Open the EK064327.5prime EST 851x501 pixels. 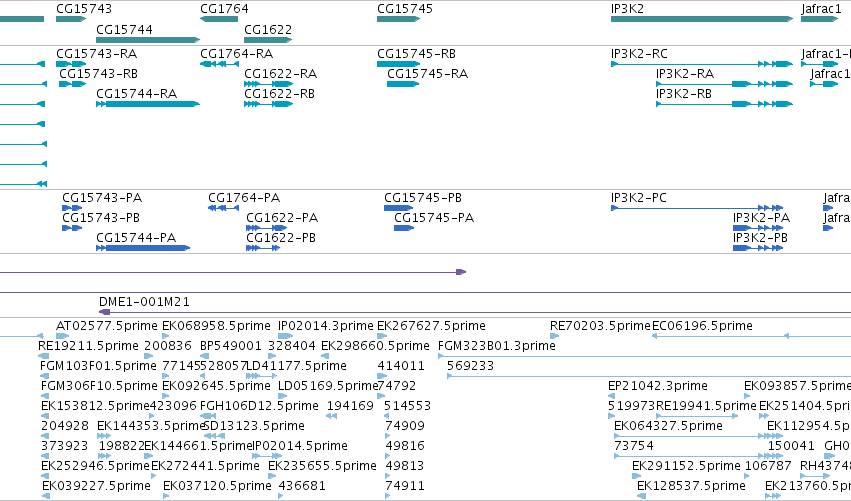698,436
